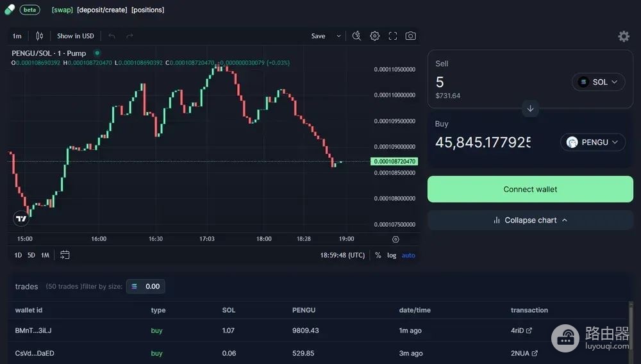Click the trade size filter input 0.00
Screen dimensions: 641x364
click(x=146, y=286)
